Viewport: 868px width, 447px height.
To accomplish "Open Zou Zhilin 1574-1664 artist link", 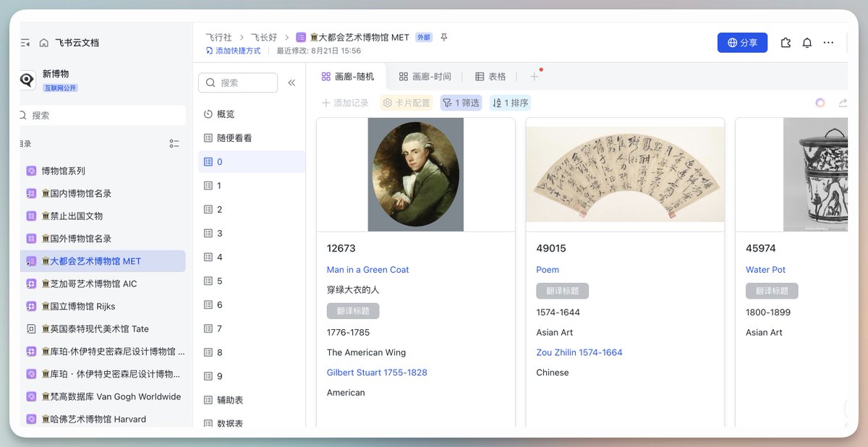I will tap(579, 352).
